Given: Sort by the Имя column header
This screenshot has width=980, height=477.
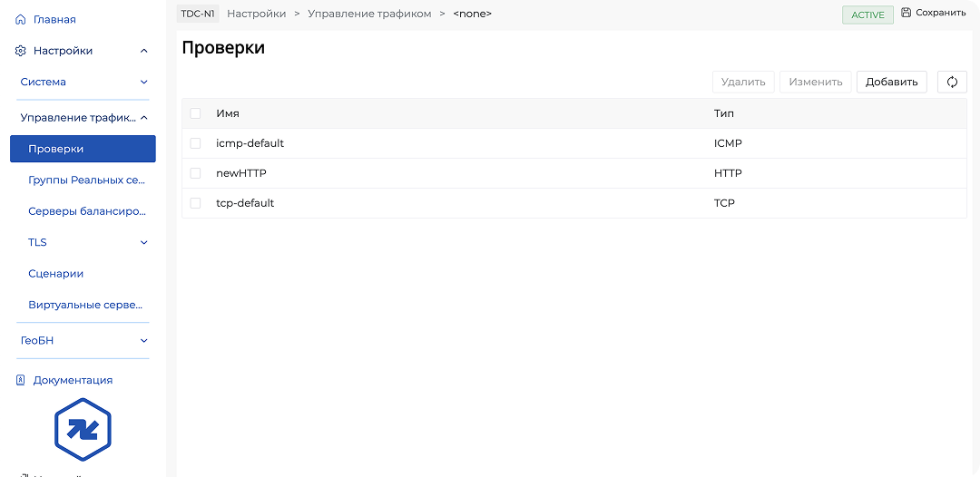Looking at the screenshot, I should pos(228,113).
